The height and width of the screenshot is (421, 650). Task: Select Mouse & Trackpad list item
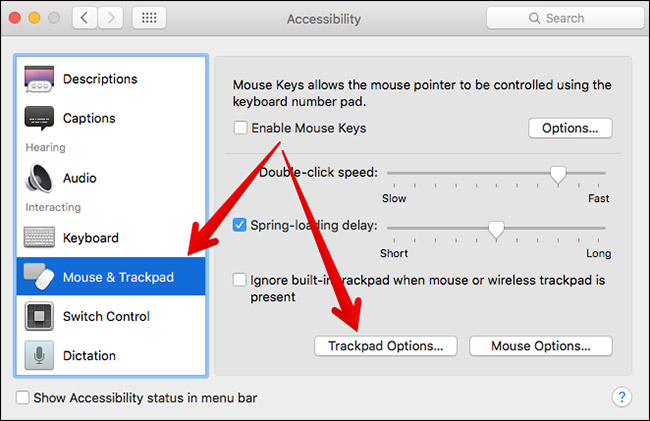click(x=111, y=276)
